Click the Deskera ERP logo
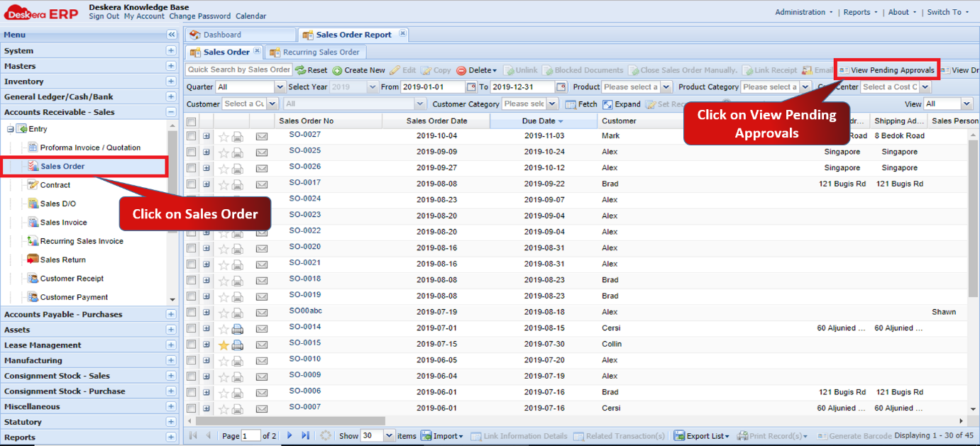The width and height of the screenshot is (980, 446). point(41,12)
